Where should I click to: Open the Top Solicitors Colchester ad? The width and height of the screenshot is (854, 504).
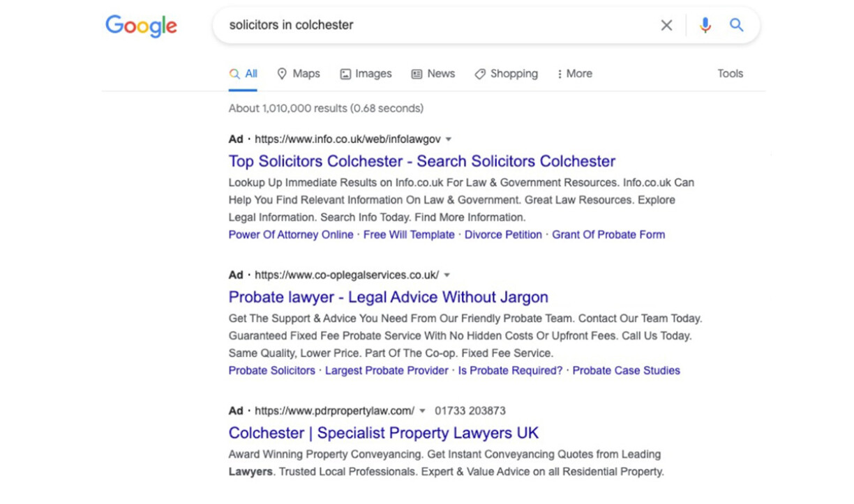coord(421,161)
